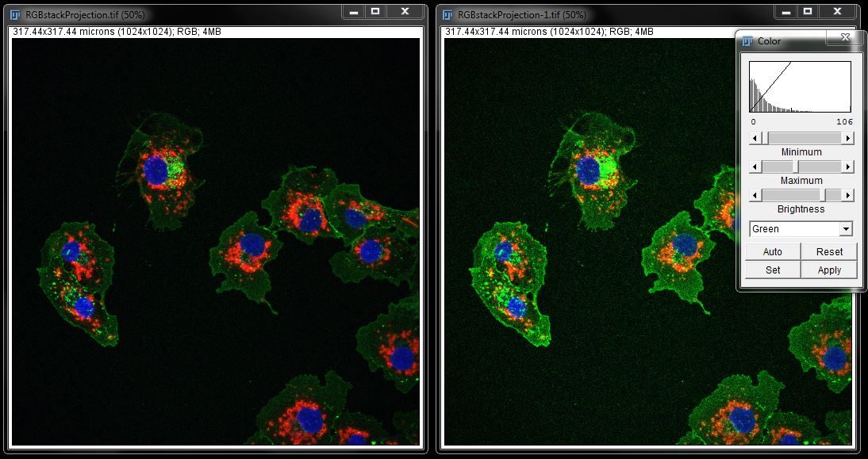Click right arrow of Minimum slider
The width and height of the screenshot is (868, 459).
847,138
